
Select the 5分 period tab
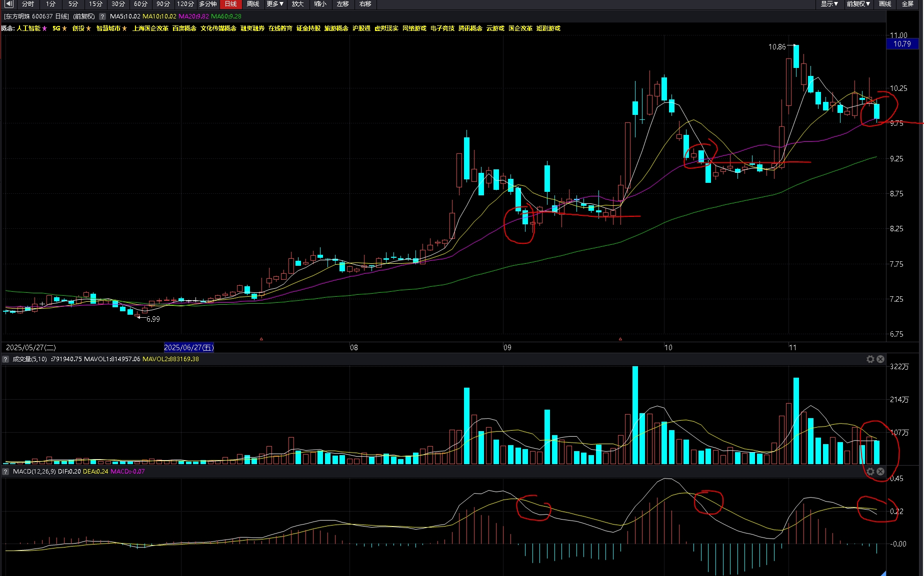click(x=73, y=4)
